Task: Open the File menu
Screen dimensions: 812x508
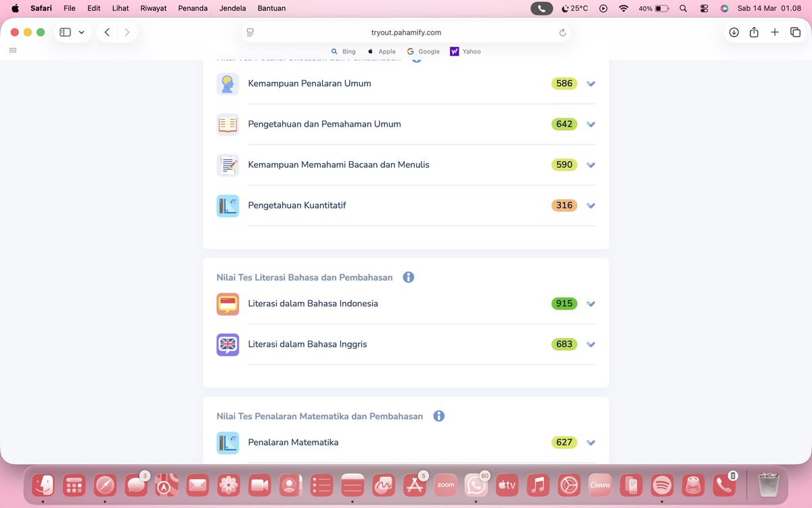Action: 70,8
